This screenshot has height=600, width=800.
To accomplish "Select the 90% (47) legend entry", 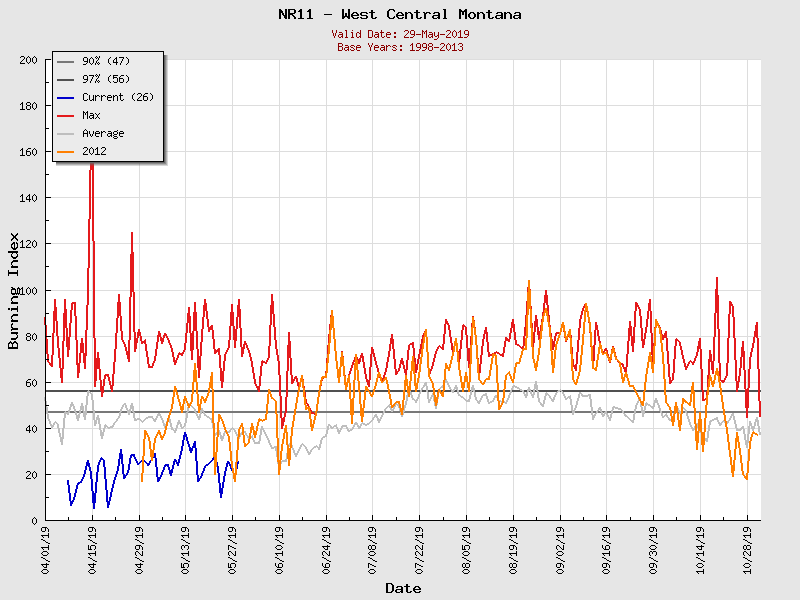I will coord(106,61).
